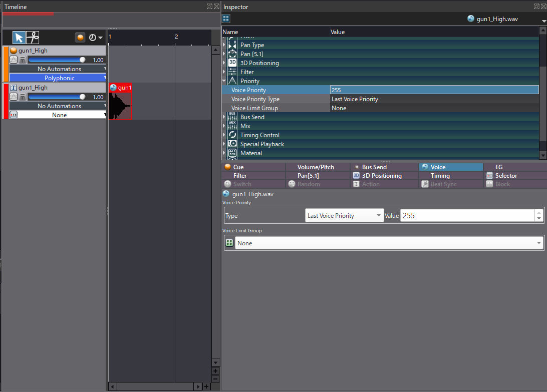The width and height of the screenshot is (547, 392).
Task: Click the T track icon of gun1_High
Action: pos(14,88)
